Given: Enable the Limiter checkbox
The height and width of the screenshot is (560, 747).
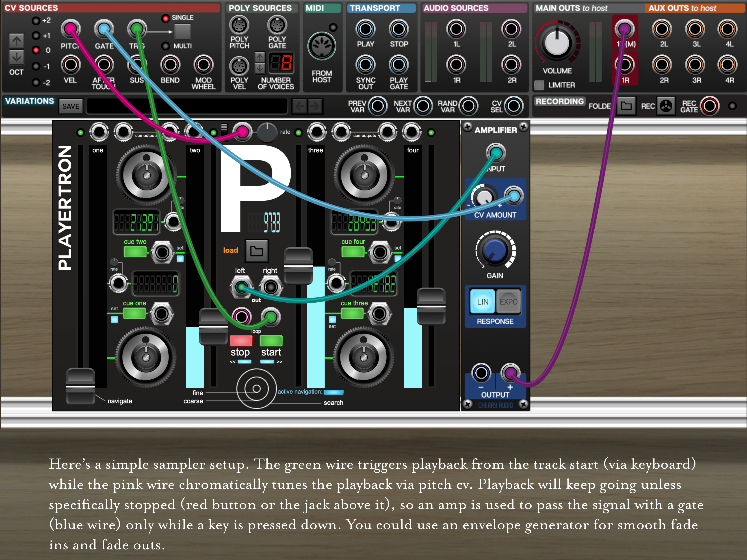Looking at the screenshot, I should pos(539,85).
